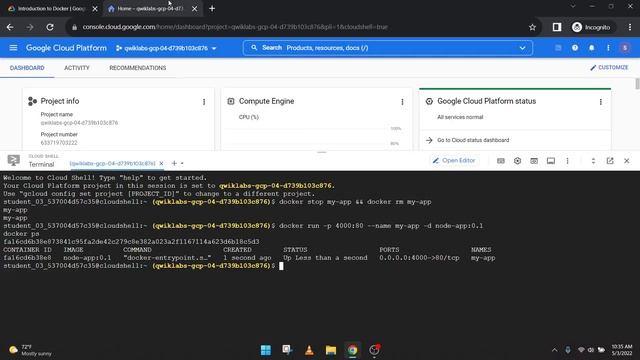Toggle the on-screen keyboard icon in Cloud Shell
This screenshot has height=360, width=640.
click(500, 161)
